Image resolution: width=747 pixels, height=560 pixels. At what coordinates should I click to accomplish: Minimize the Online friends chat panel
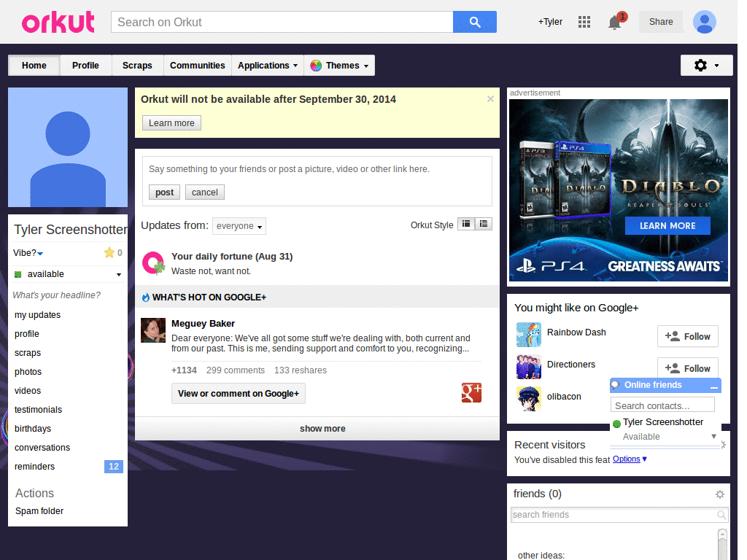(713, 386)
